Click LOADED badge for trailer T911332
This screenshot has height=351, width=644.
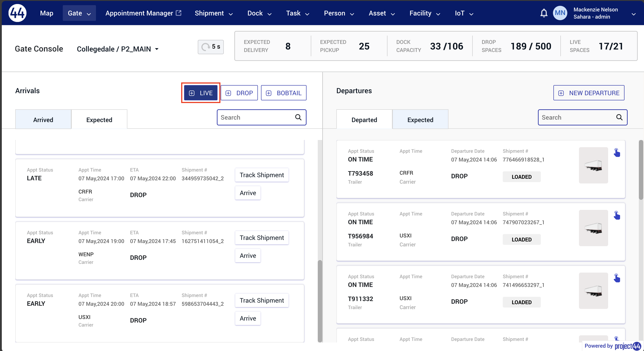(x=522, y=302)
